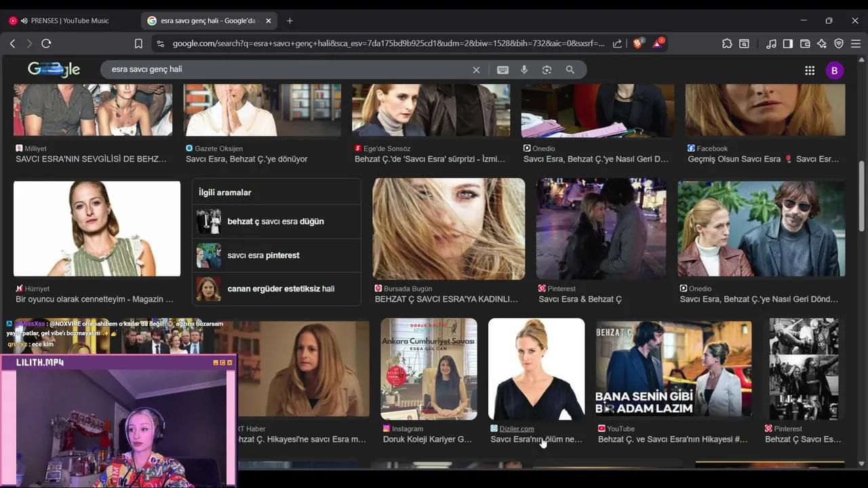This screenshot has height=488, width=868.
Task: Bookmark this page
Action: (x=138, y=43)
